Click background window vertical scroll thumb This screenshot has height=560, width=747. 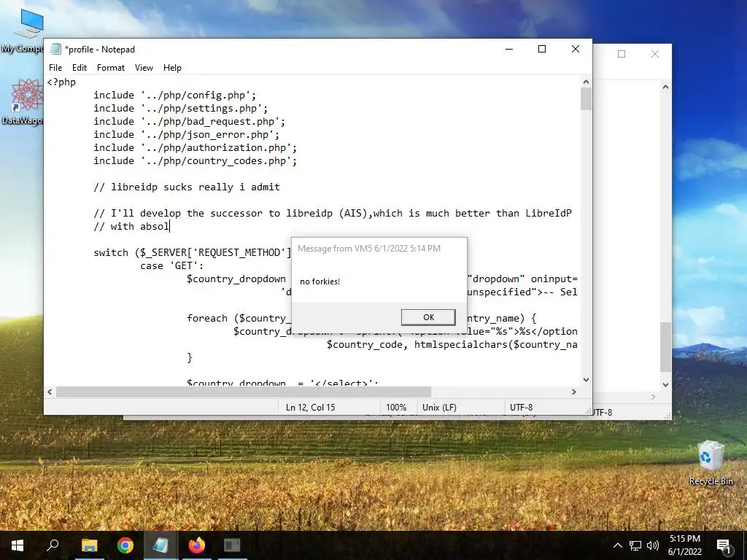pyautogui.click(x=665, y=347)
